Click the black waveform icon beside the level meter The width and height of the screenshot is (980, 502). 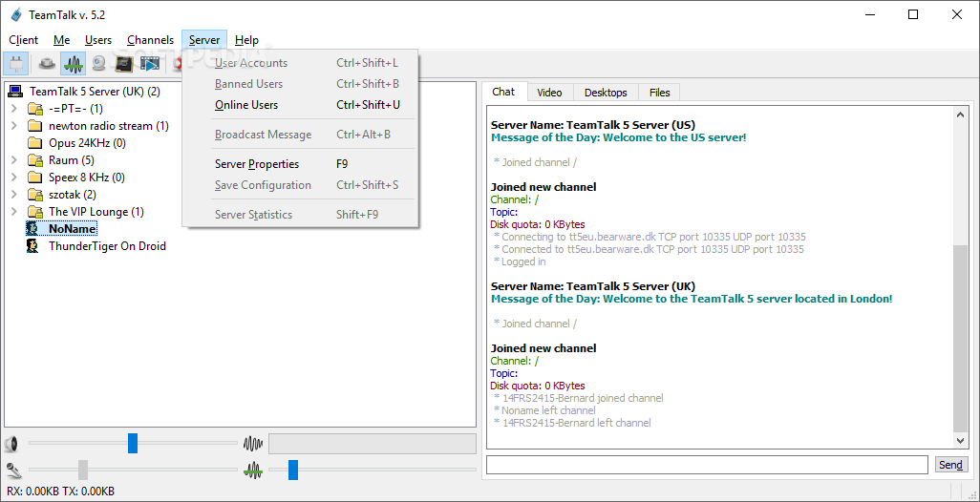click(253, 445)
